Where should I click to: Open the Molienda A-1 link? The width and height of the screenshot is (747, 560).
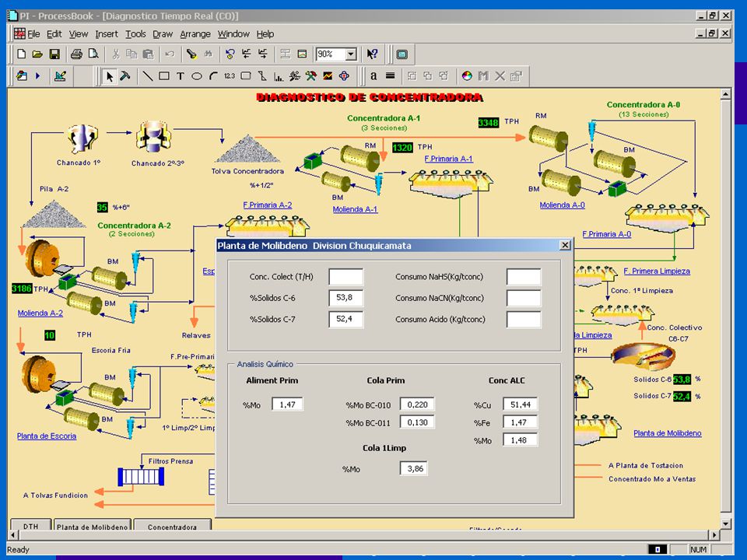(x=355, y=209)
